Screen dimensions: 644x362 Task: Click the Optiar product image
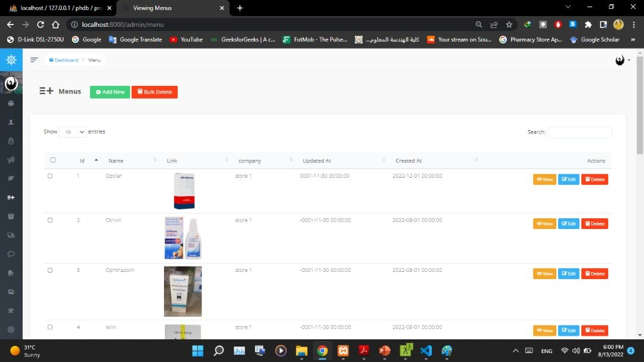pyautogui.click(x=184, y=191)
